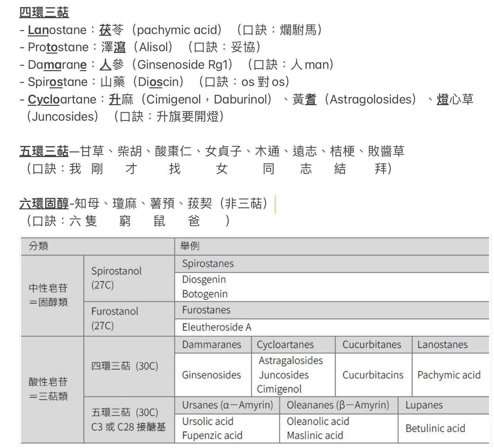The height and width of the screenshot is (448, 494).
Task: Click the Eleutheroside A table cell
Action: [217, 327]
